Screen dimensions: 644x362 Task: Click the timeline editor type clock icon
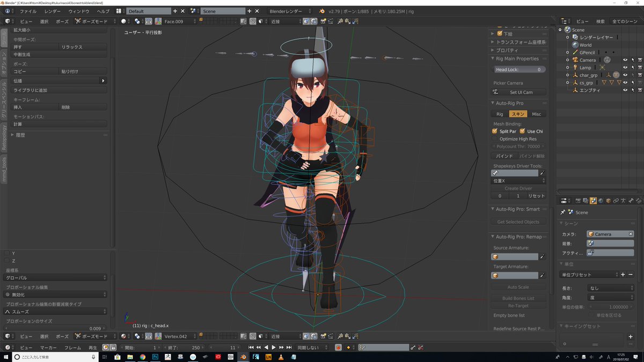(x=8, y=347)
